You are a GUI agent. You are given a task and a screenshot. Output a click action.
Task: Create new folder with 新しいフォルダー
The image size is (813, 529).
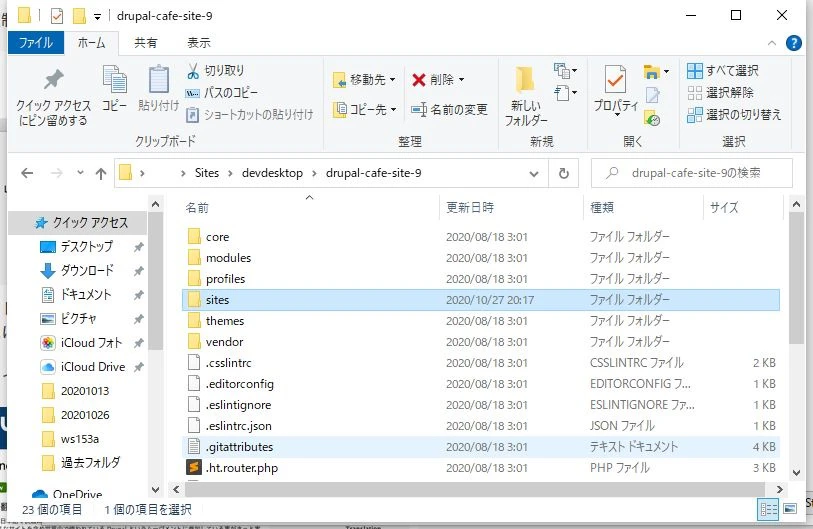[525, 96]
